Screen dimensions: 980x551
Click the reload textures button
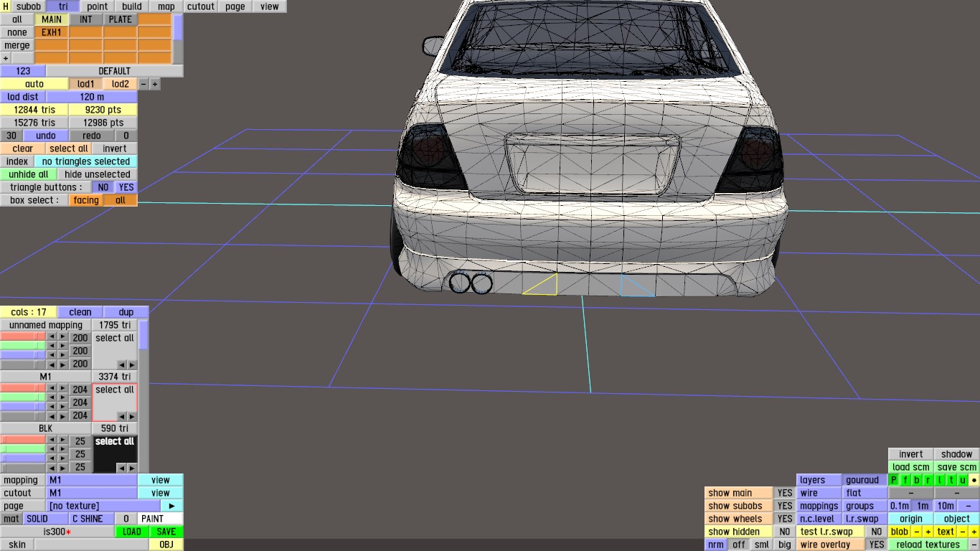pos(928,545)
